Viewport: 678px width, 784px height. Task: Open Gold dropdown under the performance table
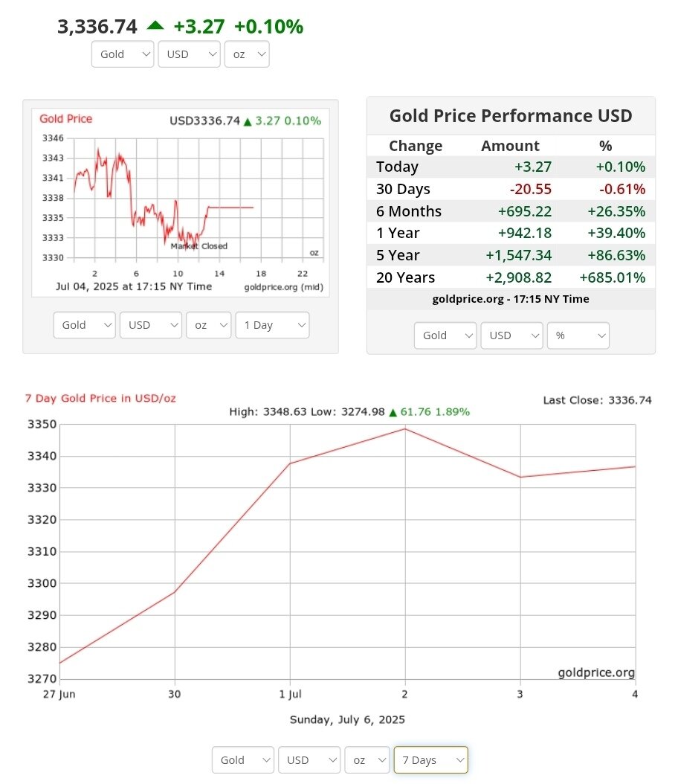click(x=445, y=335)
